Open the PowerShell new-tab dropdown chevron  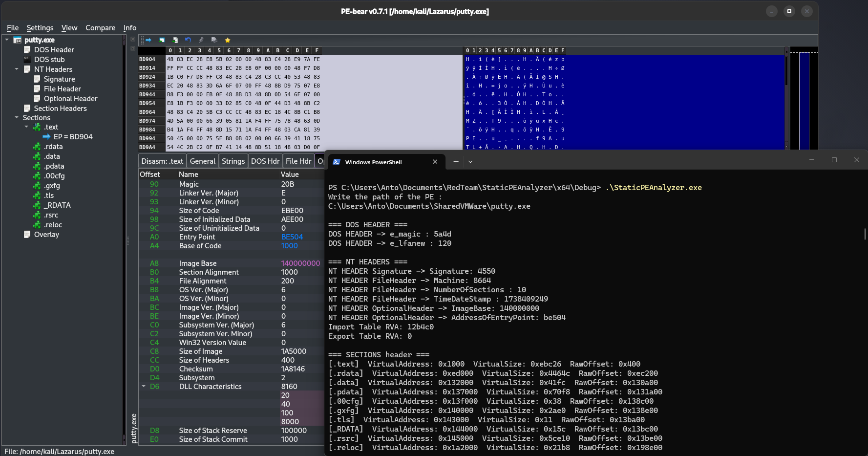pyautogui.click(x=470, y=161)
